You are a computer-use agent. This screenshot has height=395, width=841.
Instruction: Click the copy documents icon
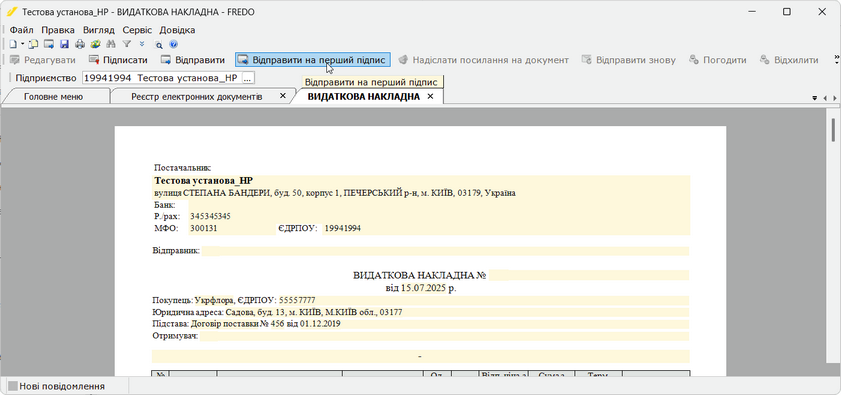coord(33,44)
